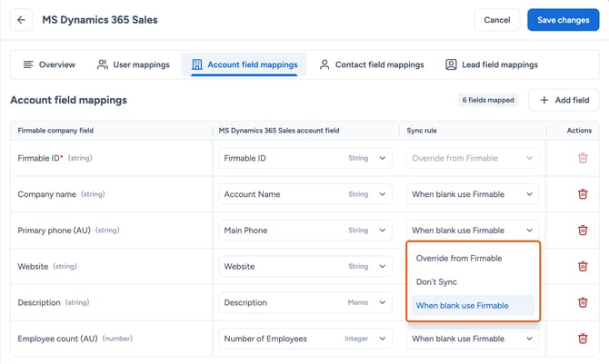
Task: Switch to User mappings tab
Action: [x=134, y=64]
